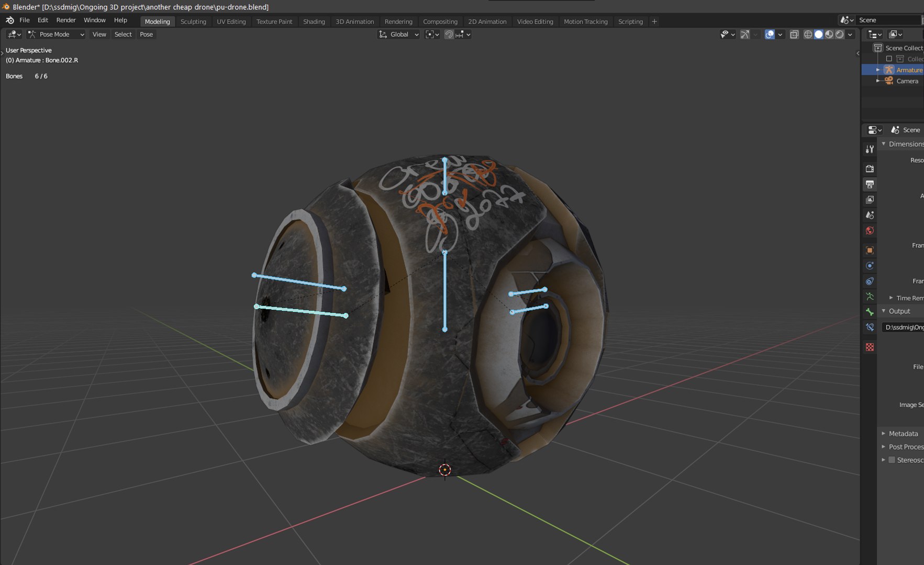Click the Scene name input field
The image size is (924, 565).
[888, 20]
